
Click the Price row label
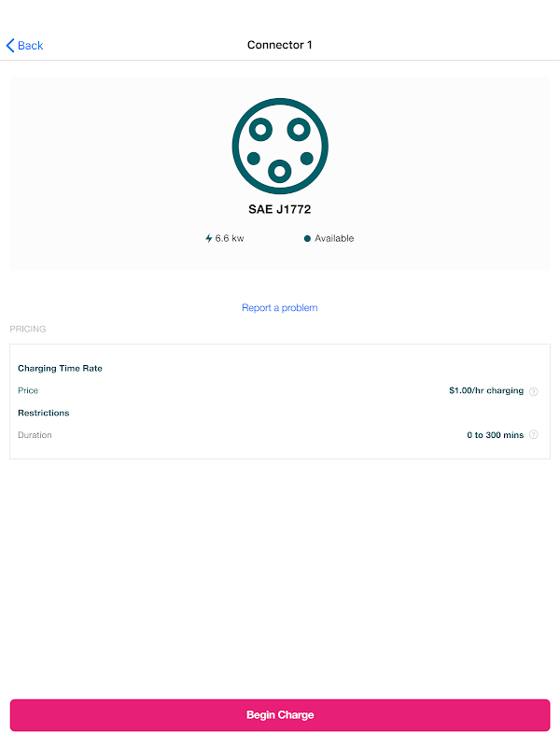28,390
